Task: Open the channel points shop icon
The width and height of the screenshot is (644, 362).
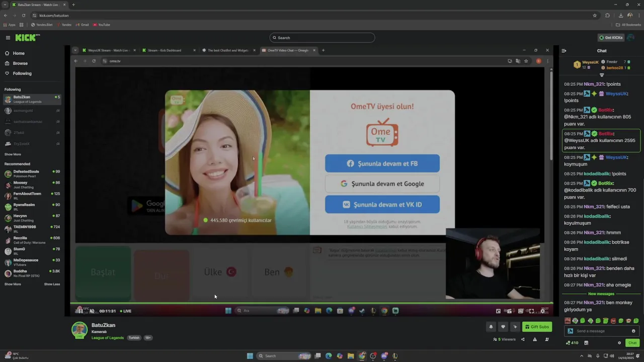Action: pos(586,343)
